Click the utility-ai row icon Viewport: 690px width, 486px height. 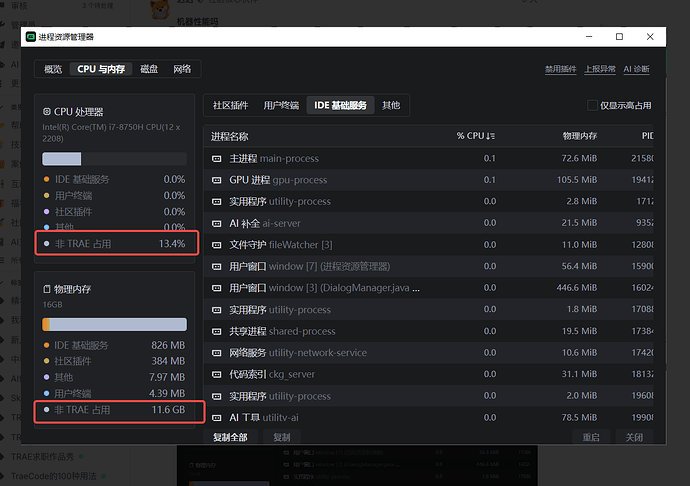(217, 417)
